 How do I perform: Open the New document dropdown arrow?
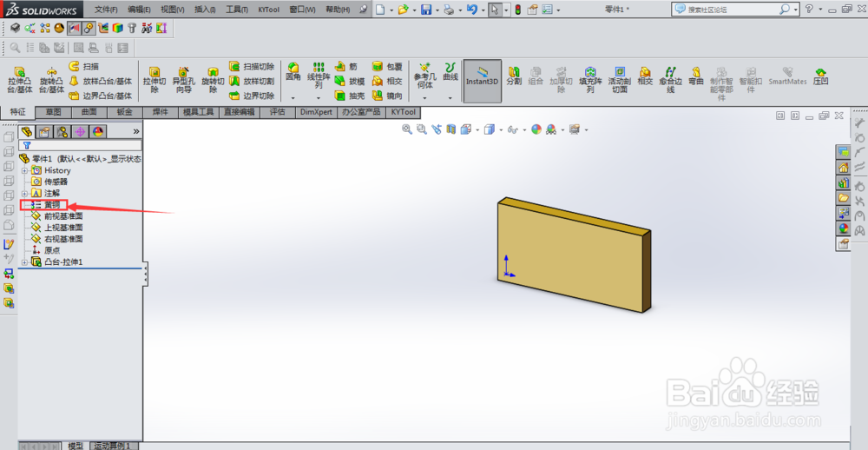pyautogui.click(x=391, y=10)
